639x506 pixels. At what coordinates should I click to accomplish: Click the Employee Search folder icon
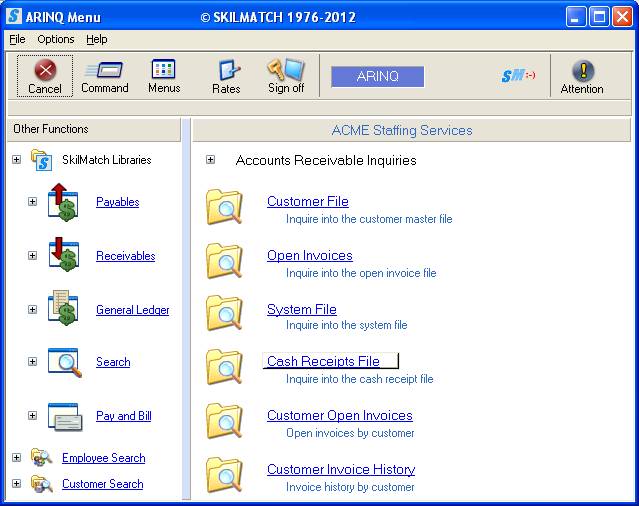[42, 457]
